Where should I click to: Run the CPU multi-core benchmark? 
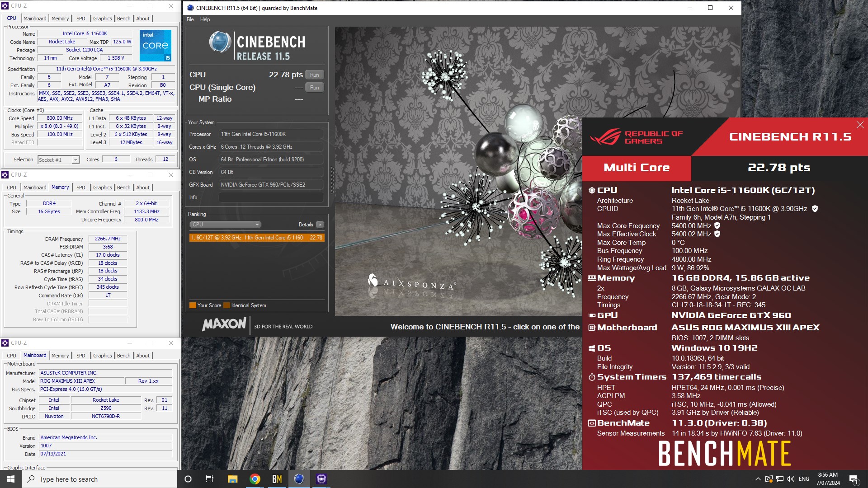click(x=315, y=75)
